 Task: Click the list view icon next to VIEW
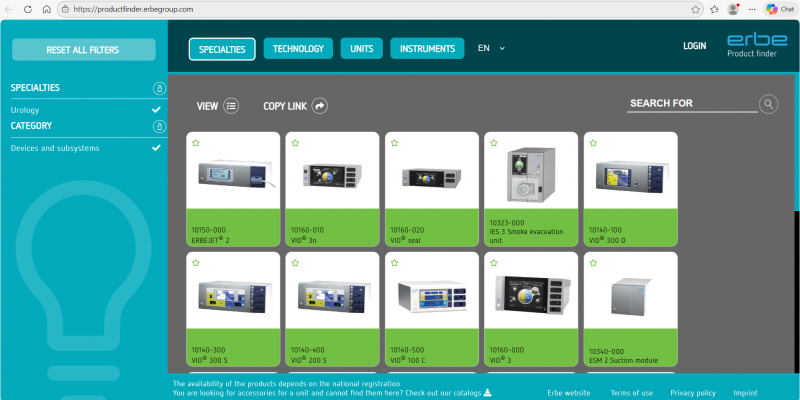pyautogui.click(x=231, y=106)
